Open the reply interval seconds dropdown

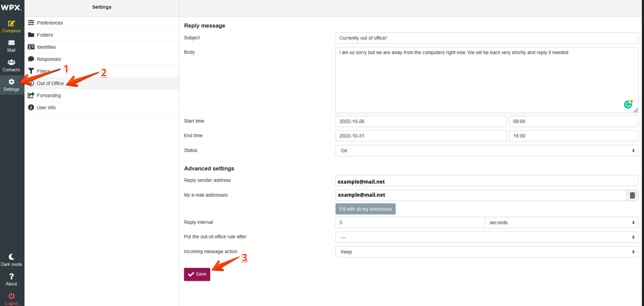[x=561, y=223]
